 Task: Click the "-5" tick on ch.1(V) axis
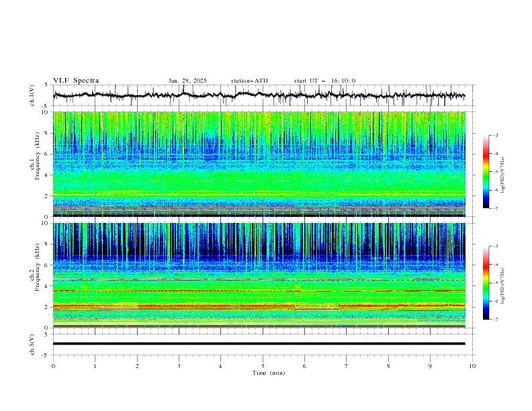(x=46, y=106)
